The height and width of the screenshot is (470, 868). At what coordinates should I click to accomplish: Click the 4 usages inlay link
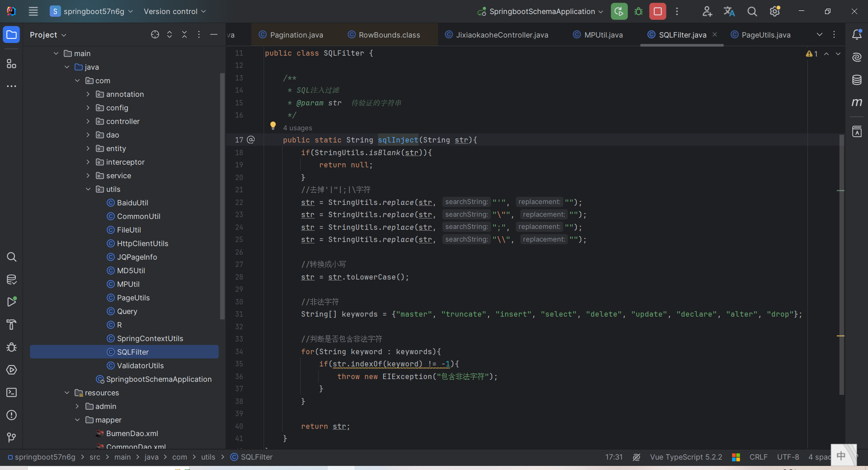(297, 128)
